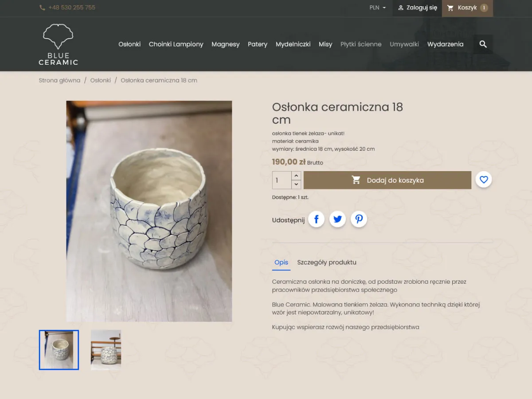Share product on Pinterest
Viewport: 532px width, 399px height.
(359, 219)
